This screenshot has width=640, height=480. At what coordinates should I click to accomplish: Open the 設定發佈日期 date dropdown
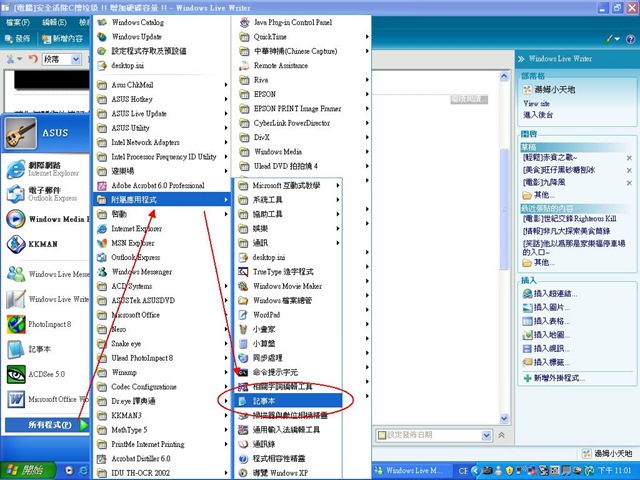[486, 436]
